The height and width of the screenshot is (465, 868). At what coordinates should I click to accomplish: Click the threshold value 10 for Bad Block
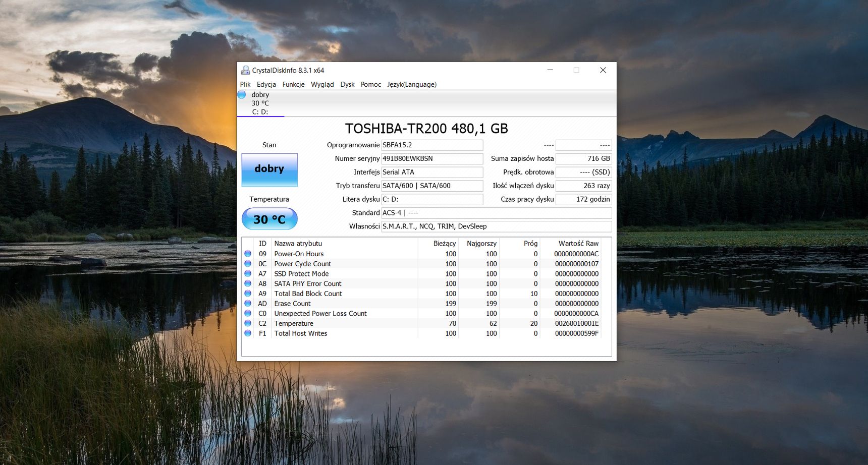(534, 294)
